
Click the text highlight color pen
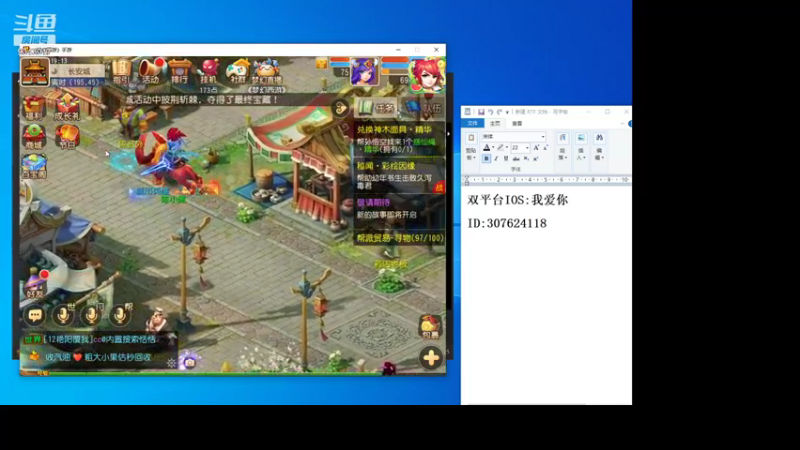tap(501, 147)
